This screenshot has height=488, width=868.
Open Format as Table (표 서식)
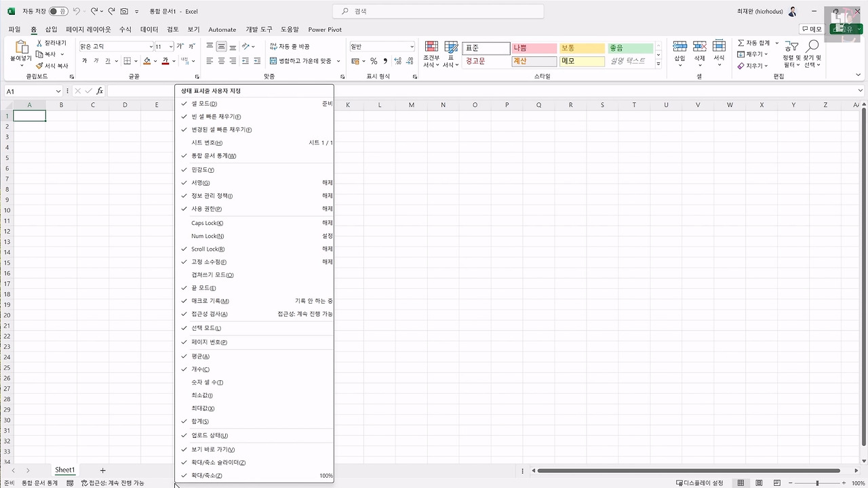point(451,54)
